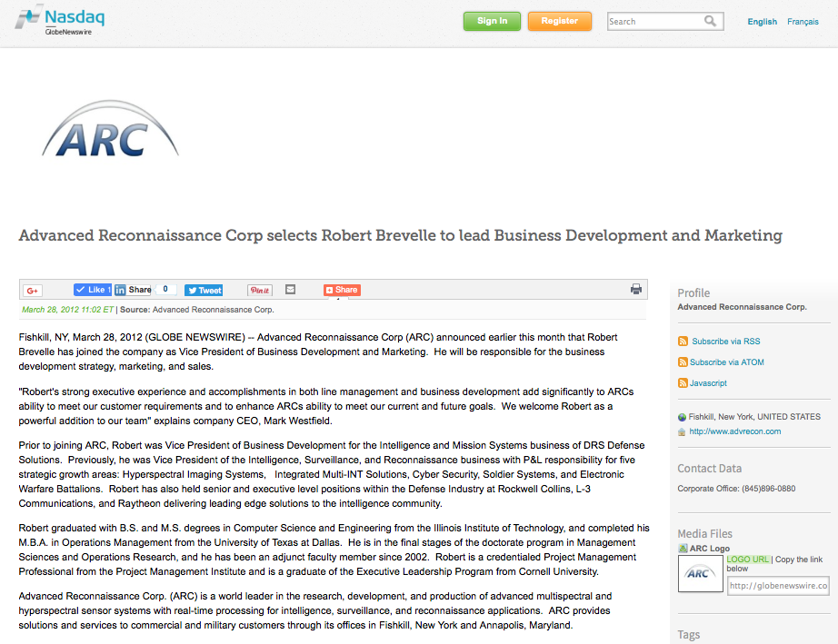Click the Subscribe via RSS feed icon
This screenshot has height=644, width=838.
[x=683, y=342]
